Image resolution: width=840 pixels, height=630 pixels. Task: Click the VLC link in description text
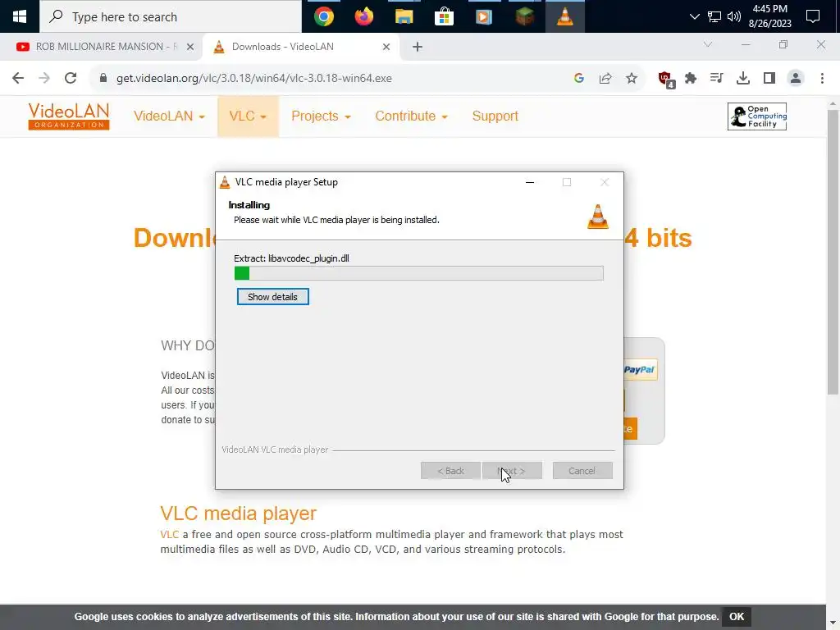169,535
